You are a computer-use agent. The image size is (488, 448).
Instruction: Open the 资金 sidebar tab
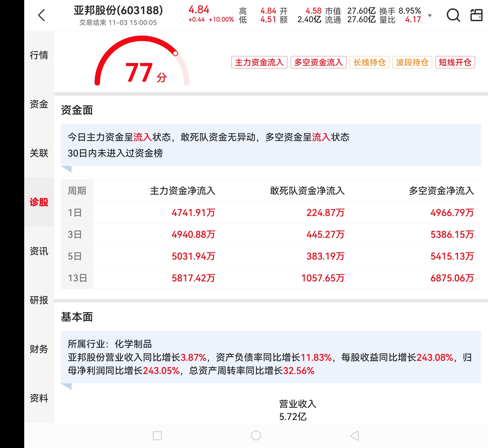(39, 104)
